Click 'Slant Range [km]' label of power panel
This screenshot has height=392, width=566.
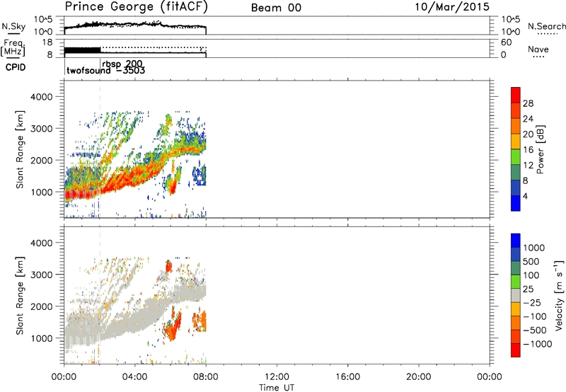coord(20,149)
